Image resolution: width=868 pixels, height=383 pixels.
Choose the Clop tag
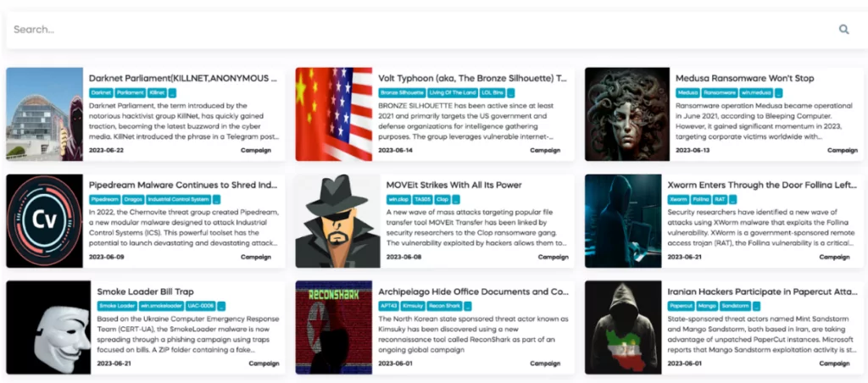442,199
